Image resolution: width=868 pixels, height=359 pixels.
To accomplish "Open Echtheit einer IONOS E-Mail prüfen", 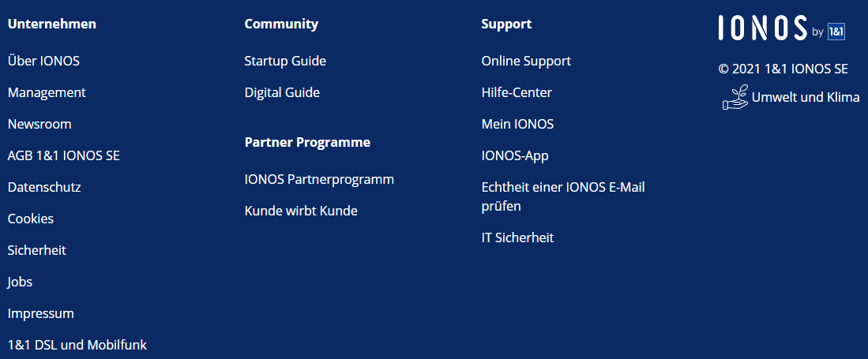I will pos(564,196).
